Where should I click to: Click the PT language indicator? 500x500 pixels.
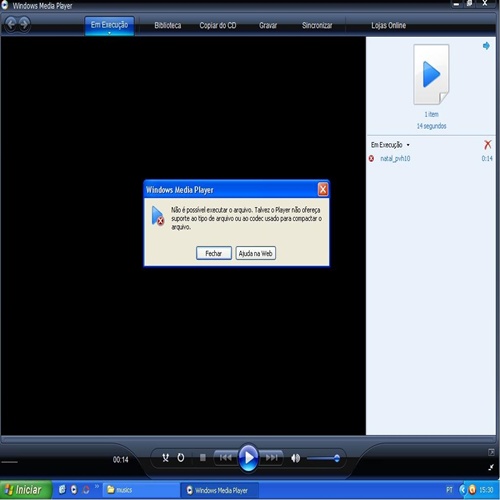click(450, 490)
